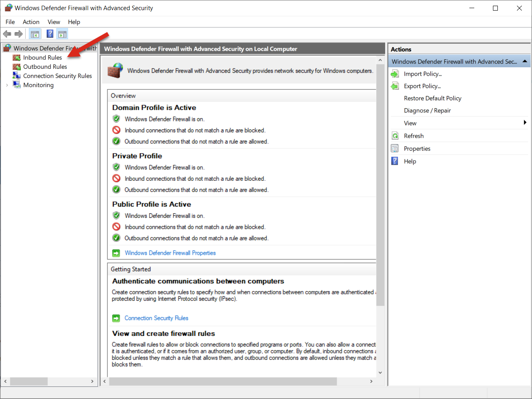532x399 pixels.
Task: Open the Connection Security Rules link
Action: (157, 318)
